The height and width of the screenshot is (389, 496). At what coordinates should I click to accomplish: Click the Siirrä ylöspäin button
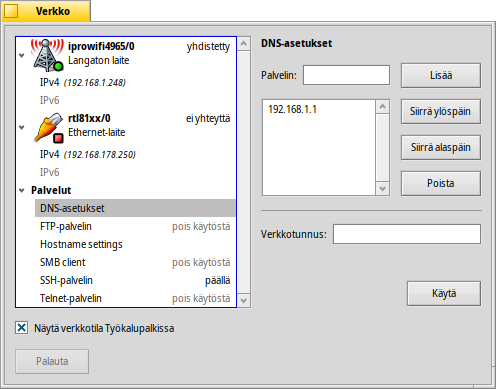click(441, 111)
